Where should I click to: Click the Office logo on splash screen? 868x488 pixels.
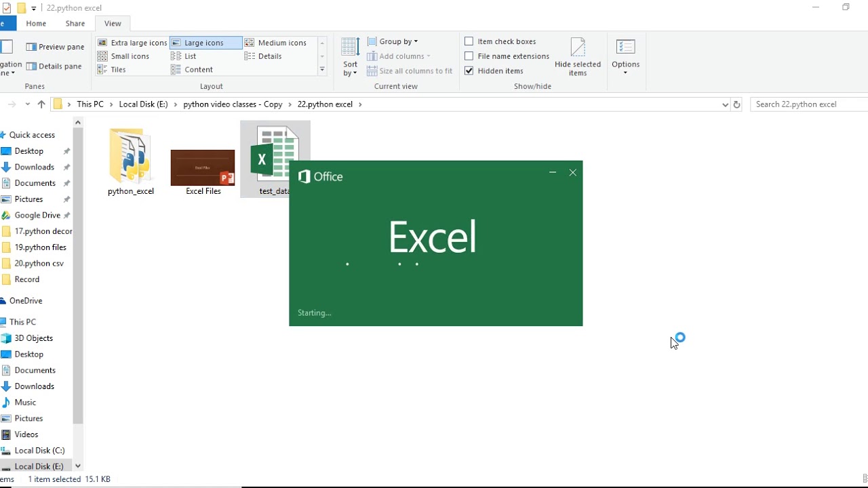click(321, 177)
